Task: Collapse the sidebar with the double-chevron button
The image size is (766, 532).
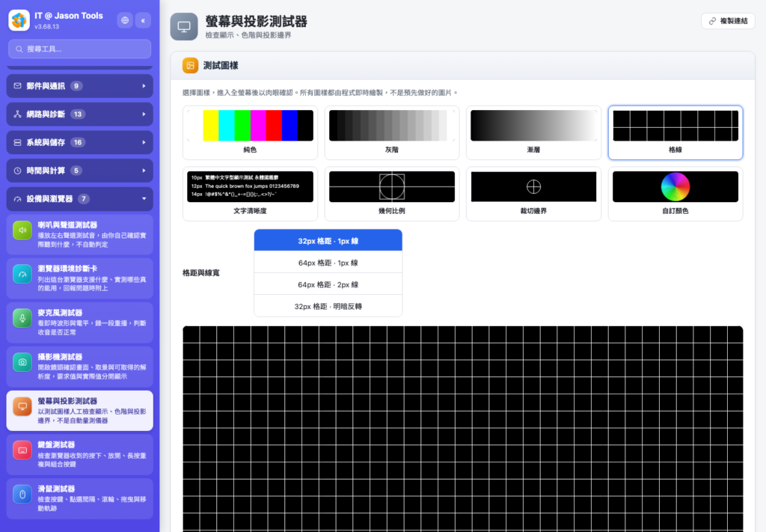Action: (x=143, y=20)
